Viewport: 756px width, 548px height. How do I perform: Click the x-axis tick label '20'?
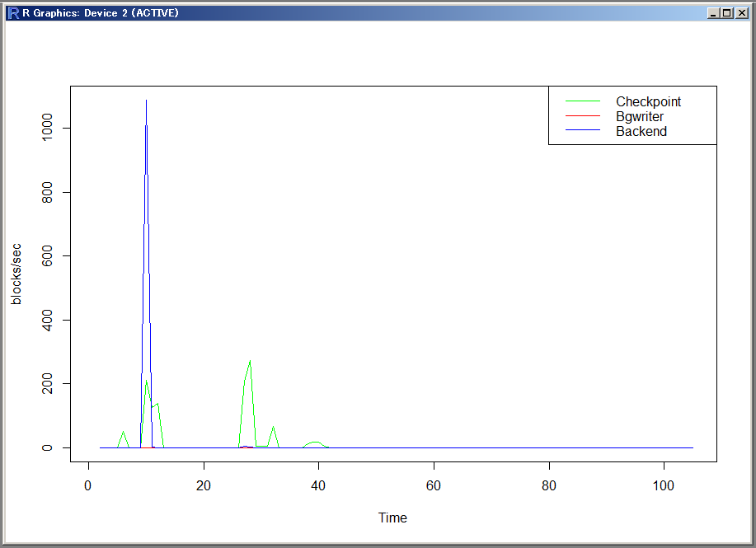tap(204, 485)
